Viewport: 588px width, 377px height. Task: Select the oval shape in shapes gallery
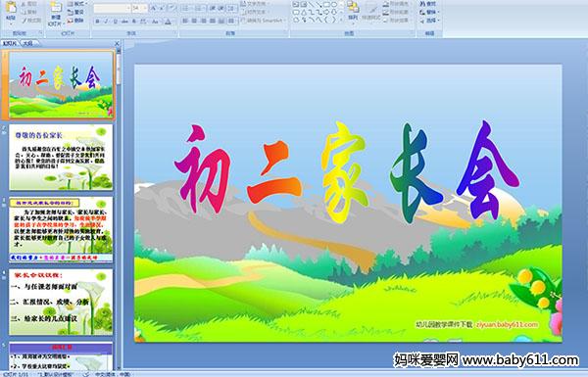click(x=334, y=4)
